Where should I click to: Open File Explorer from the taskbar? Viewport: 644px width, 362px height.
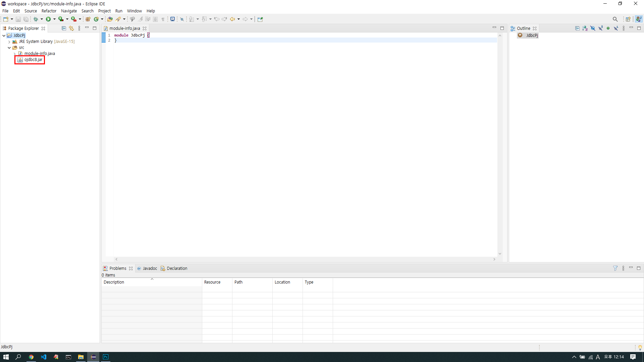coord(81,357)
